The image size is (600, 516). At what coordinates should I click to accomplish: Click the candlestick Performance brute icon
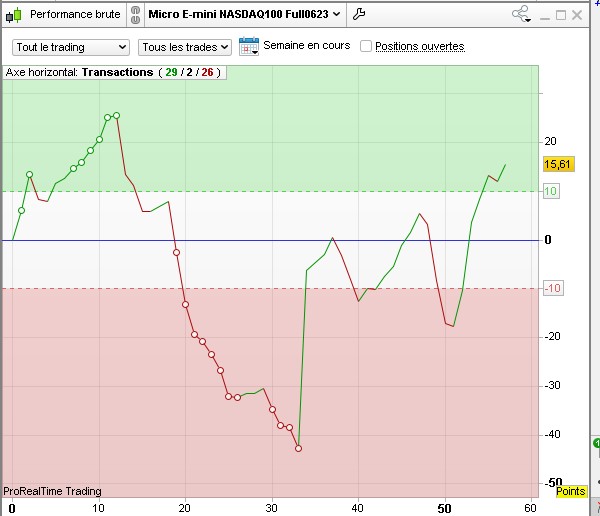click(x=13, y=15)
